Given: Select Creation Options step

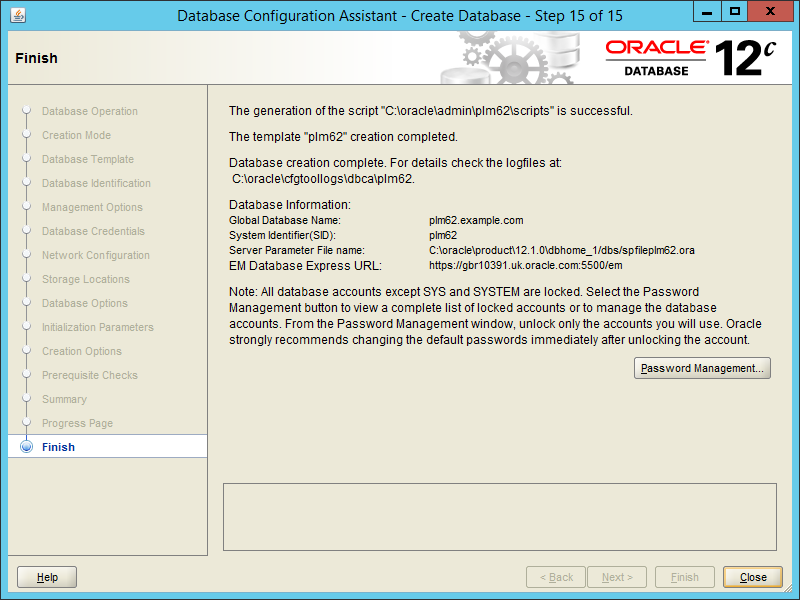Looking at the screenshot, I should tap(81, 351).
